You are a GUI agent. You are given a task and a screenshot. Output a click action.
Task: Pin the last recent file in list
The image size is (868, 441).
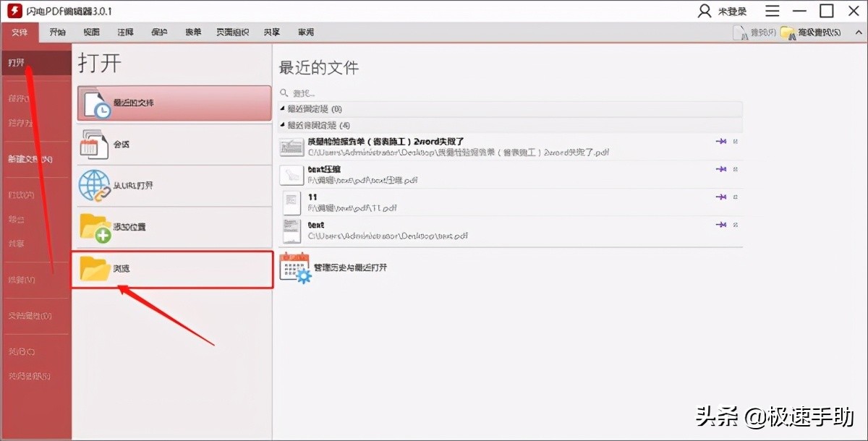tap(720, 225)
